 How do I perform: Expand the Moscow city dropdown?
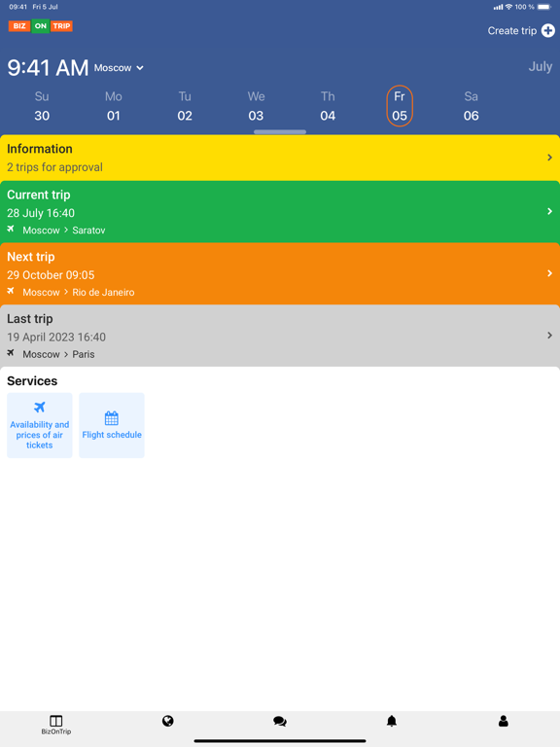(x=119, y=68)
